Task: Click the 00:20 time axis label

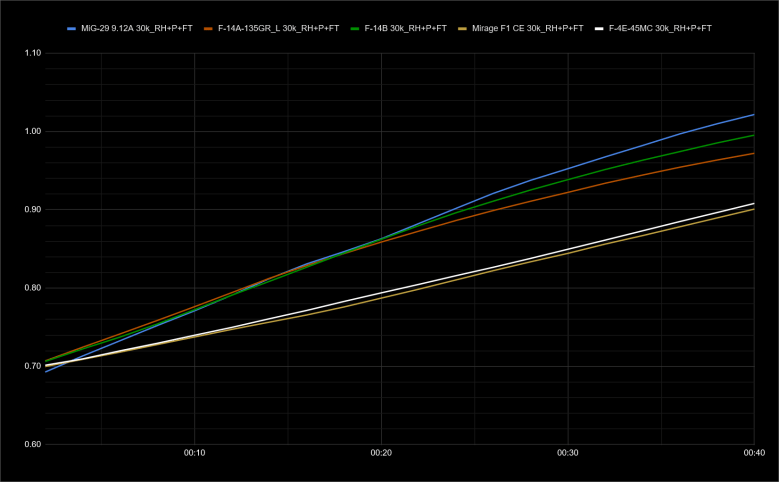Action: pos(381,454)
